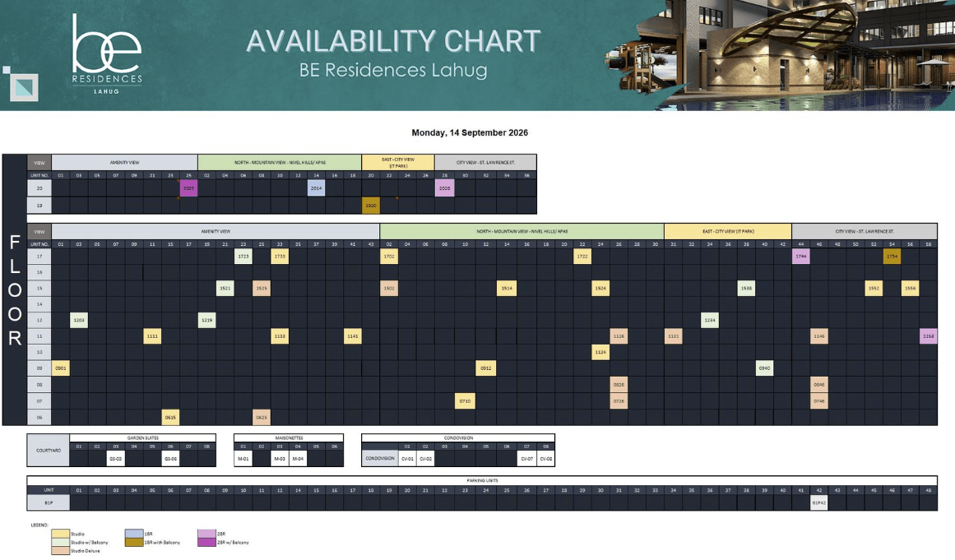This screenshot has width=955, height=560.
Task: Click the 1BR with Balcony legend swatch
Action: tap(134, 542)
